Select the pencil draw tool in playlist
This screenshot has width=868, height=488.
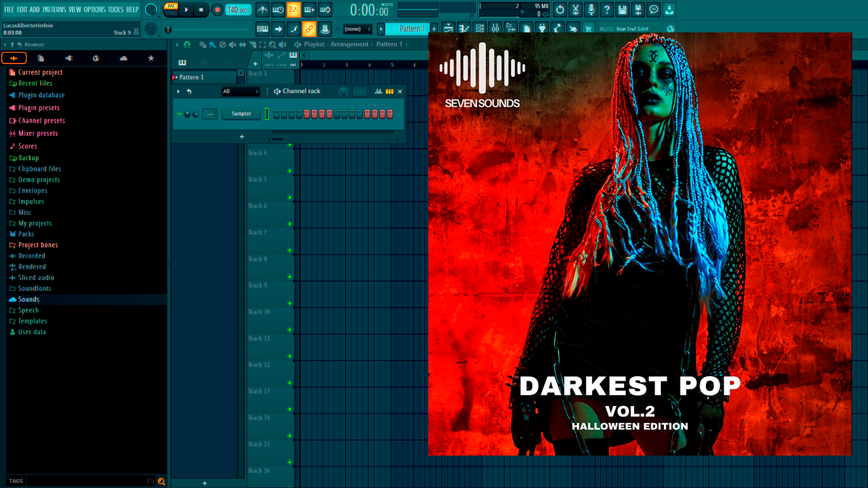pos(203,44)
